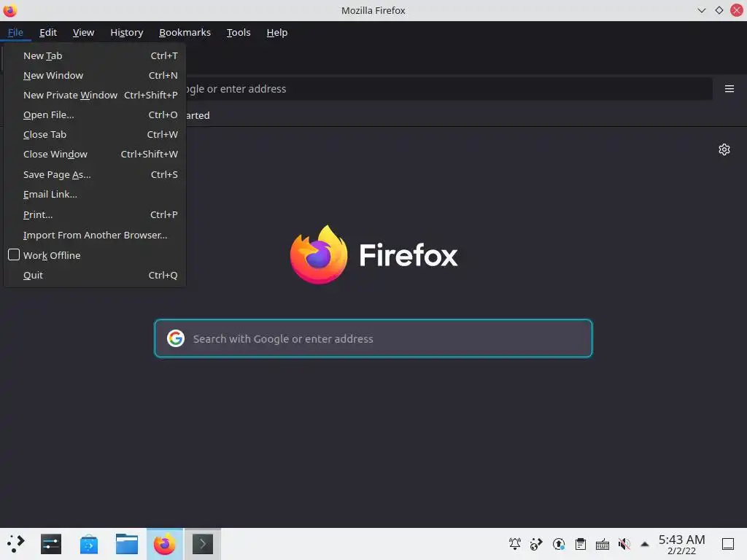
Task: Open the Konsole terminal task in the taskbar
Action: click(x=203, y=544)
